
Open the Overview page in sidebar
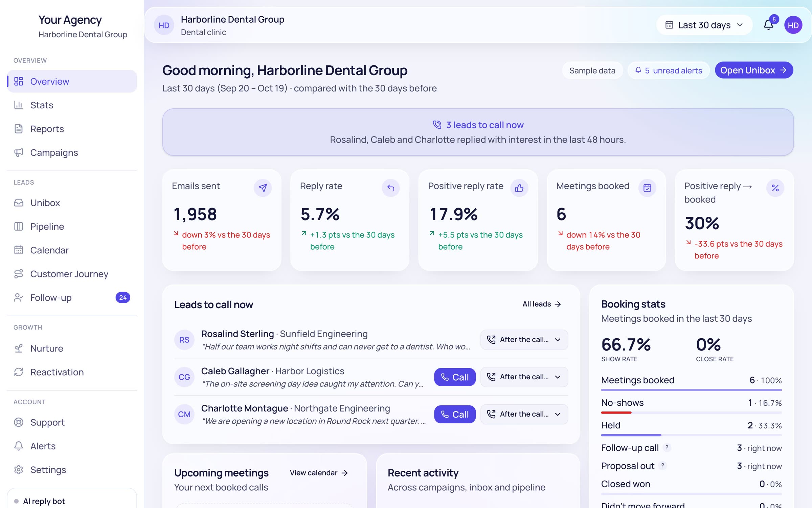[72, 81]
